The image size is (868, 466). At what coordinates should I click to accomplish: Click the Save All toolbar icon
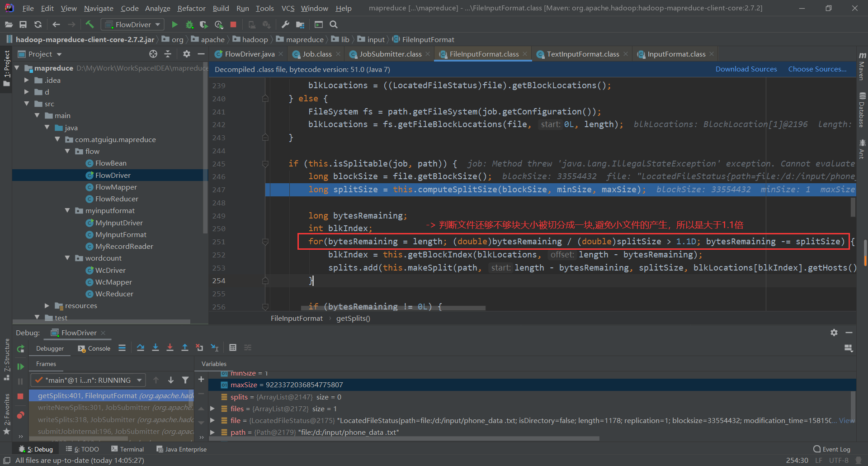(23, 24)
